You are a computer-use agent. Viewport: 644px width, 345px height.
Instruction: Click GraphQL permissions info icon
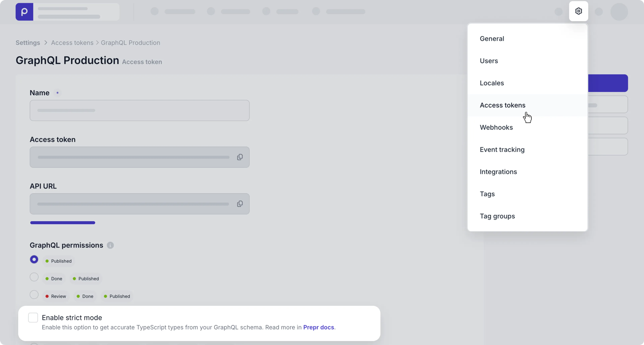coord(110,245)
